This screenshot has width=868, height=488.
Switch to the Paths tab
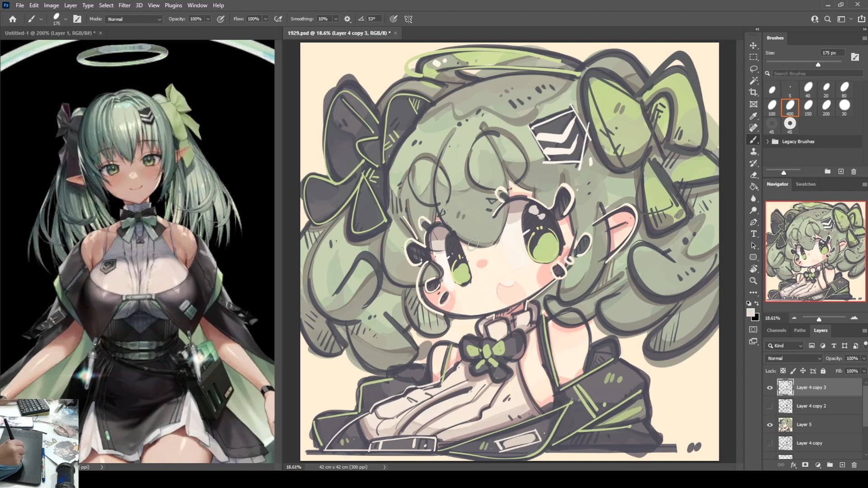click(799, 330)
